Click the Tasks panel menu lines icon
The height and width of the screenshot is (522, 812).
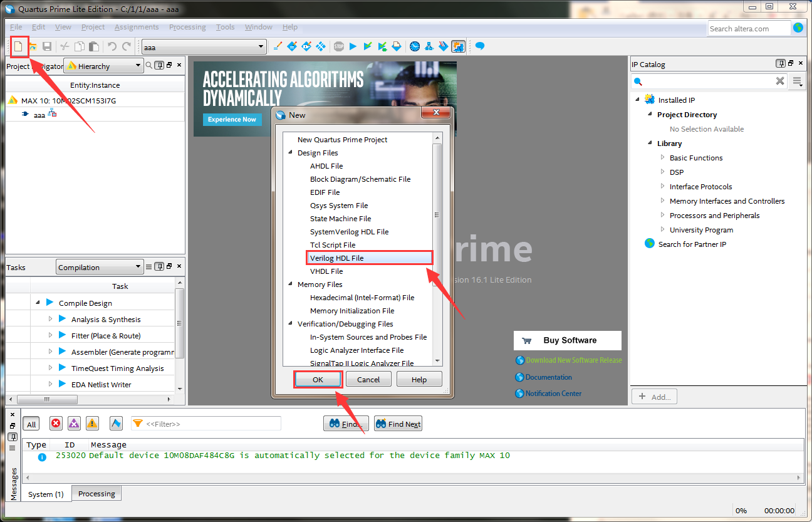click(149, 267)
